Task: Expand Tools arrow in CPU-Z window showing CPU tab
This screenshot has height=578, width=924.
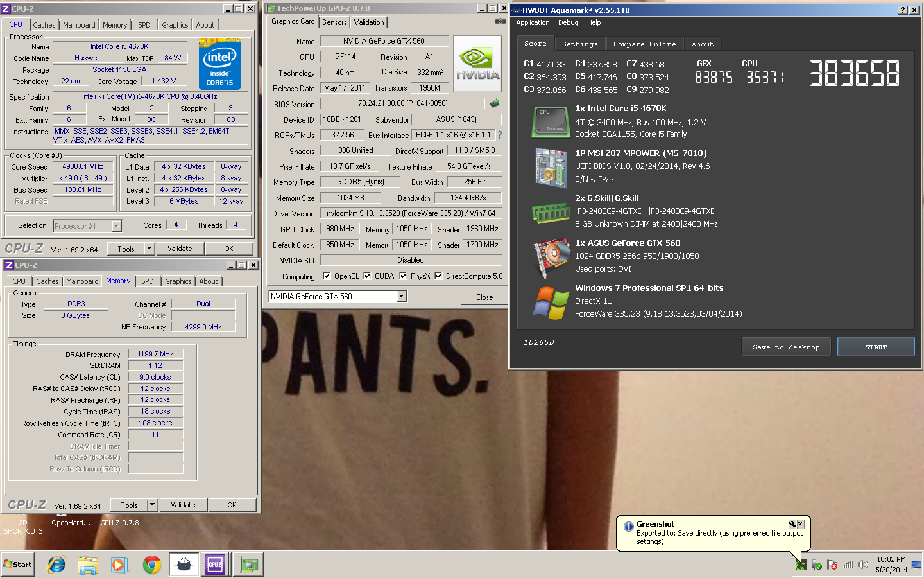Action: coord(149,249)
